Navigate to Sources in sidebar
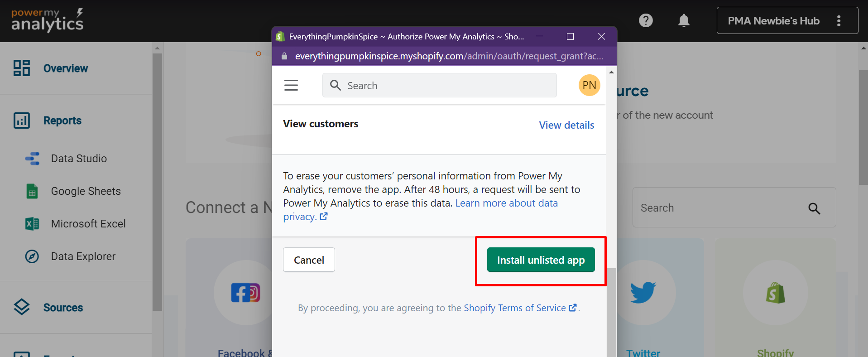This screenshot has width=868, height=357. 63,308
